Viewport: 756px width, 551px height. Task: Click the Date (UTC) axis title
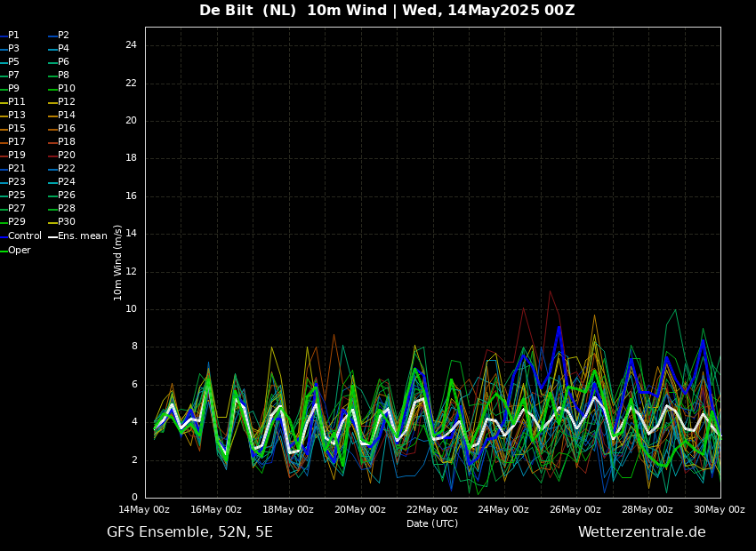click(432, 523)
